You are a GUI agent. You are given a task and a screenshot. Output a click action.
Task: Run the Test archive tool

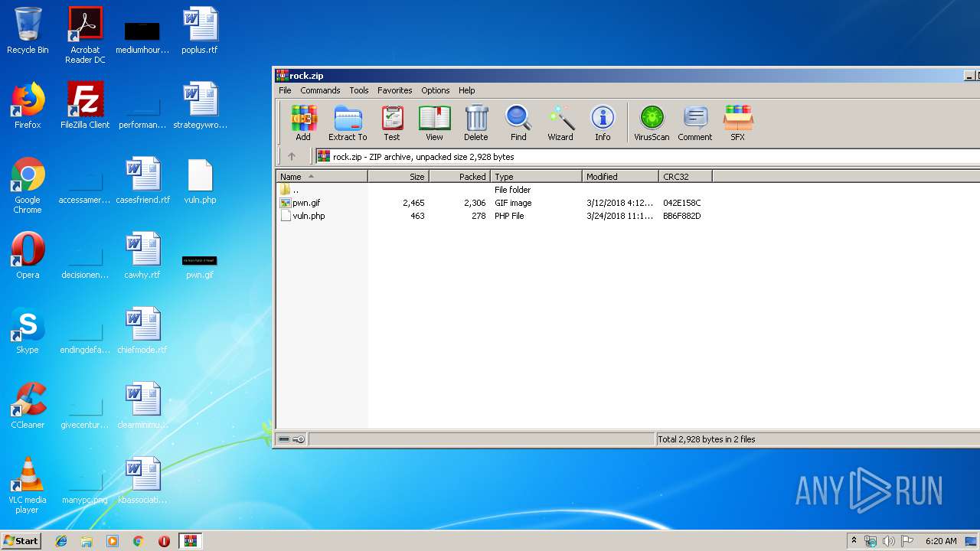tap(392, 123)
